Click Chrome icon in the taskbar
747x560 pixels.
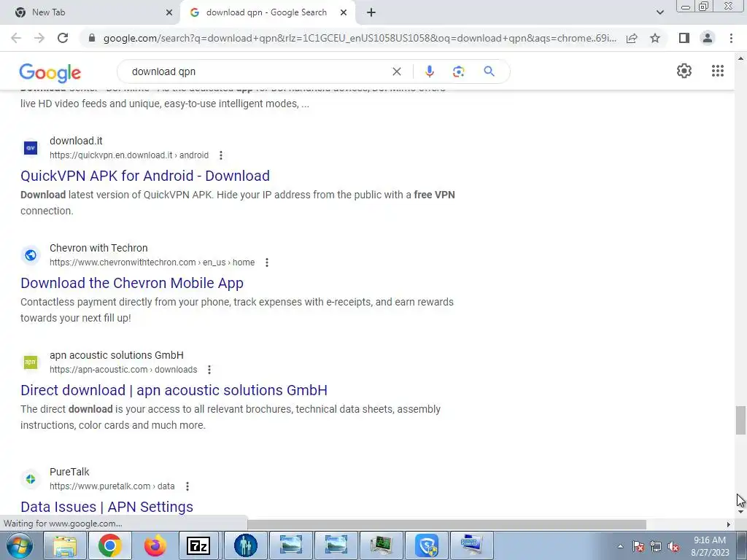(109, 545)
